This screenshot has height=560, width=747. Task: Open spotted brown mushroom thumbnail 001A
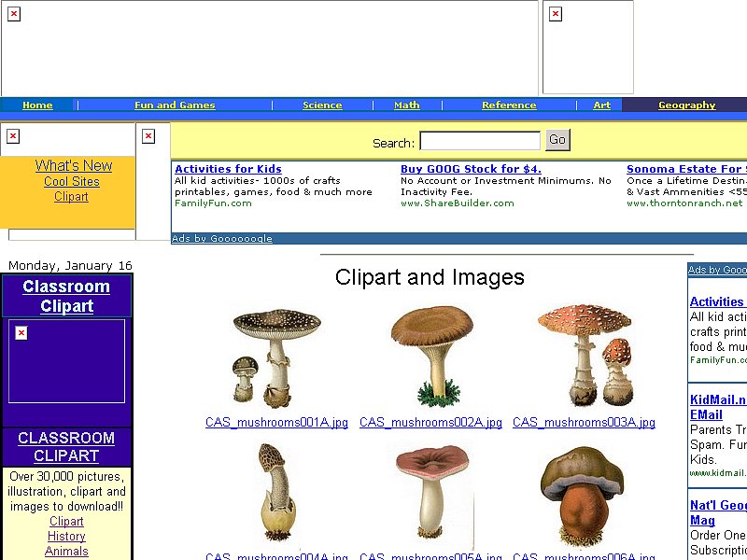click(276, 358)
